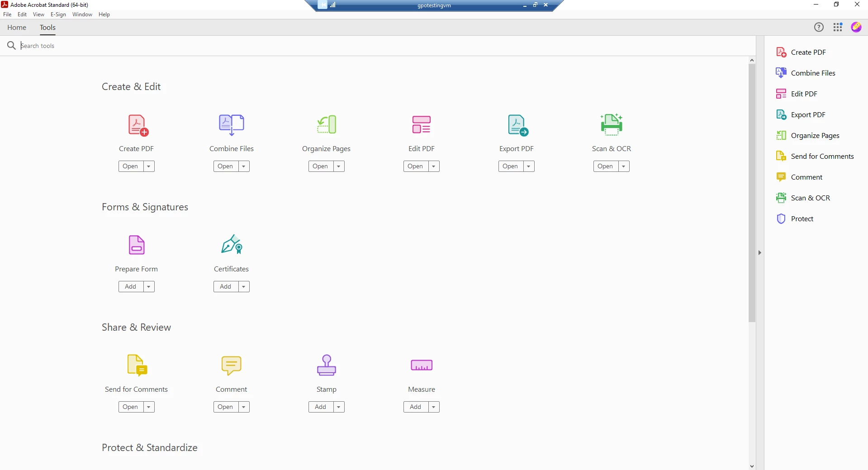Click the Organize Pages tool icon in the Create & Edit section

point(327,124)
